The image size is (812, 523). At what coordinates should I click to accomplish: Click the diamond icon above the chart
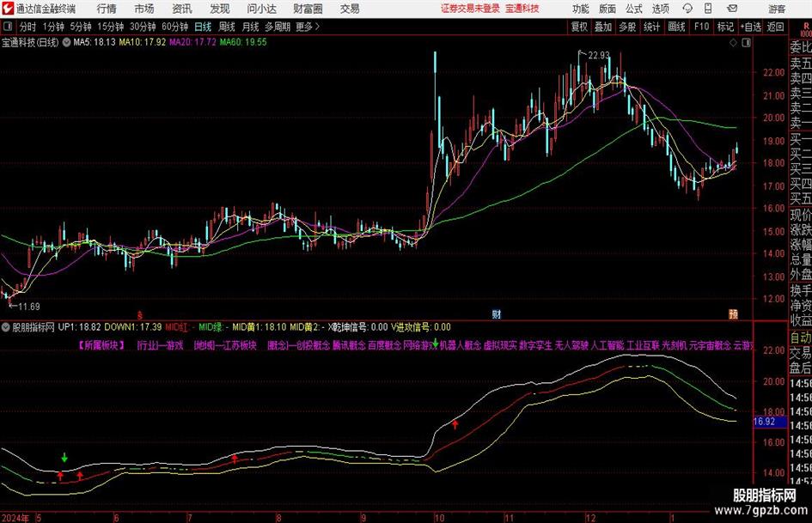tap(733, 42)
